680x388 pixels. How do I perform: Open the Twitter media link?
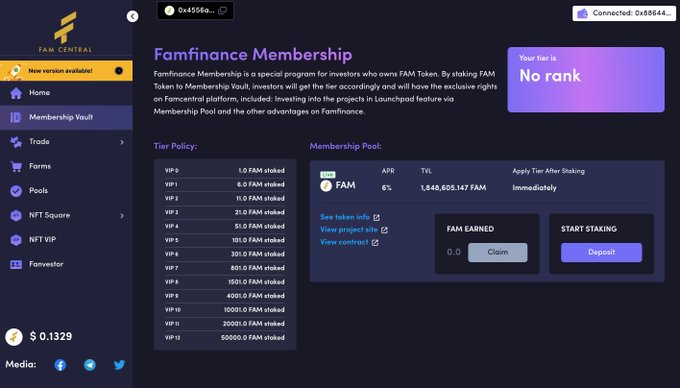[x=119, y=365]
